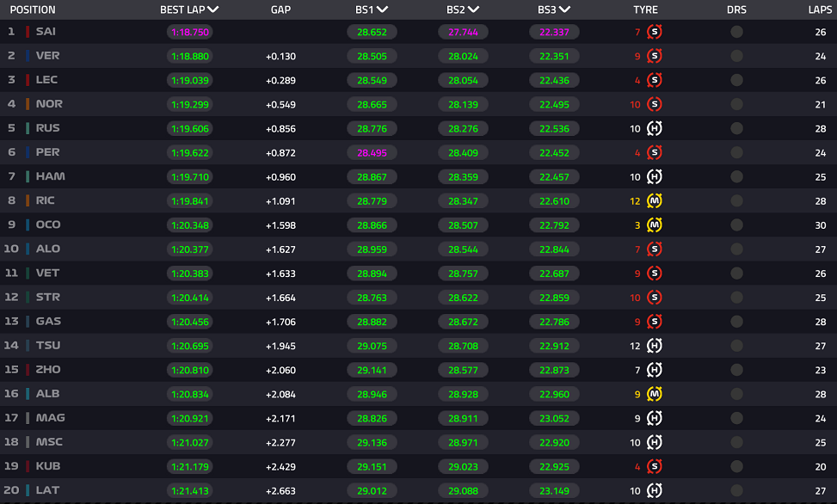Select the ALO driver row name
The height and width of the screenshot is (504, 837).
48,249
